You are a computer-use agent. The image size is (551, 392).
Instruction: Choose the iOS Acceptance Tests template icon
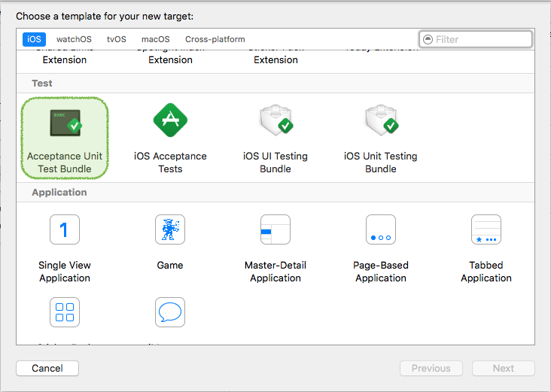[x=170, y=120]
